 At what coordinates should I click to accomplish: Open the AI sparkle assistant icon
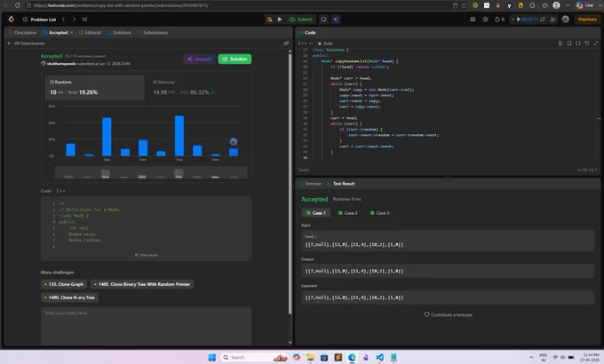pyautogui.click(x=336, y=20)
